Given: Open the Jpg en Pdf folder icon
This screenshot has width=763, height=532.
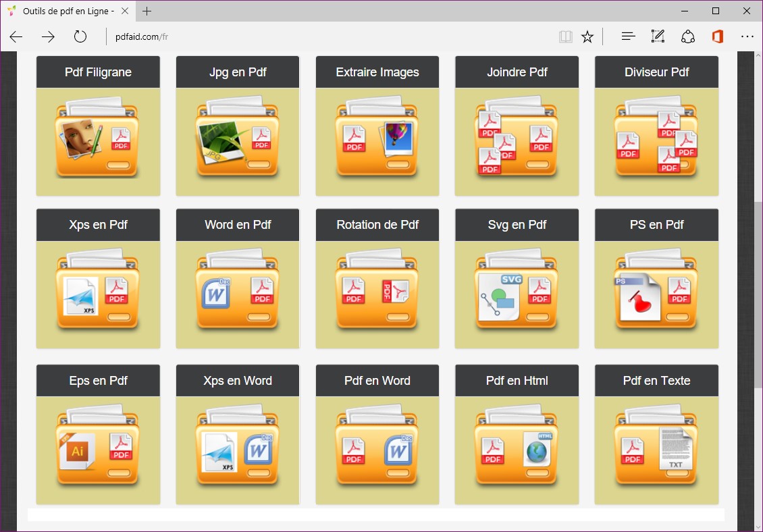Looking at the screenshot, I should click(238, 138).
